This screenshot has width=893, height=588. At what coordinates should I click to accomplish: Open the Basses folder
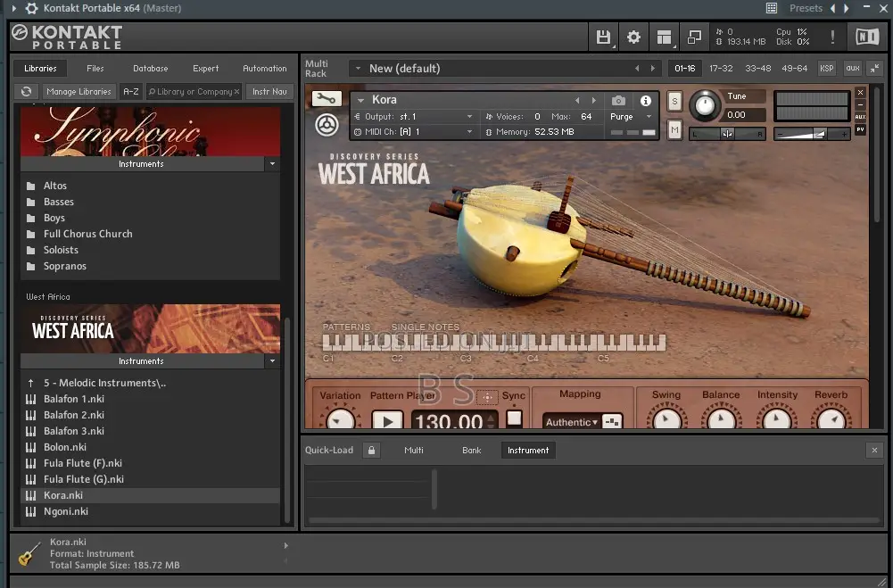pos(59,202)
